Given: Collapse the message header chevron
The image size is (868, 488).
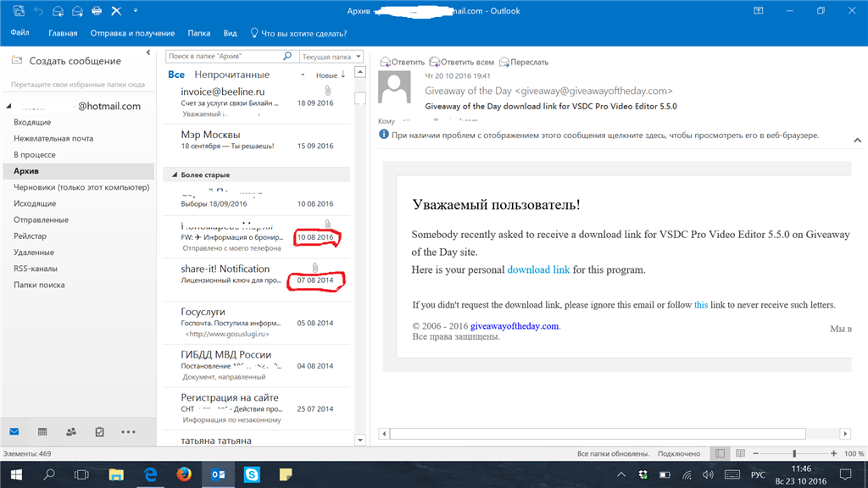Looking at the screenshot, I should (857, 141).
